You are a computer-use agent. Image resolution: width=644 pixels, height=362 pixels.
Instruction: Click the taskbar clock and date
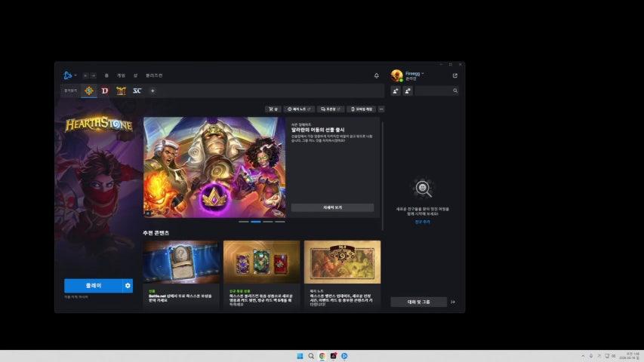630,356
